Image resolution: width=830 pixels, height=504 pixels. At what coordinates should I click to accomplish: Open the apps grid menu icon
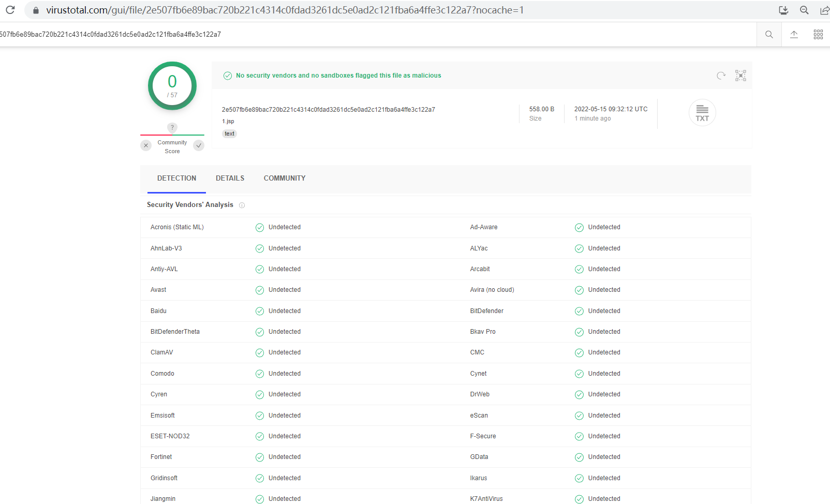(818, 35)
